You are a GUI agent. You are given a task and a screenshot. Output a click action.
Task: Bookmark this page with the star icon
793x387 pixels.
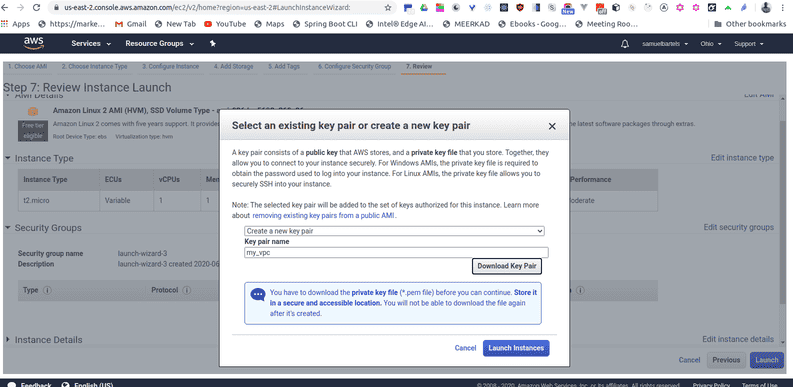point(388,8)
